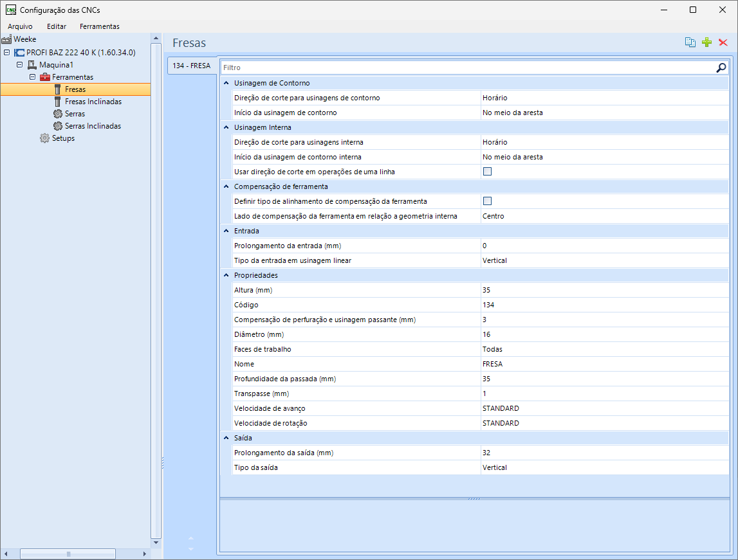The image size is (738, 560).
Task: Collapse the Propriedades section
Action: (x=226, y=276)
